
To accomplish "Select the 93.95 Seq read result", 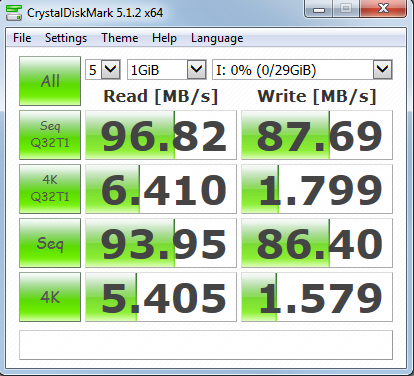I will coord(161,243).
